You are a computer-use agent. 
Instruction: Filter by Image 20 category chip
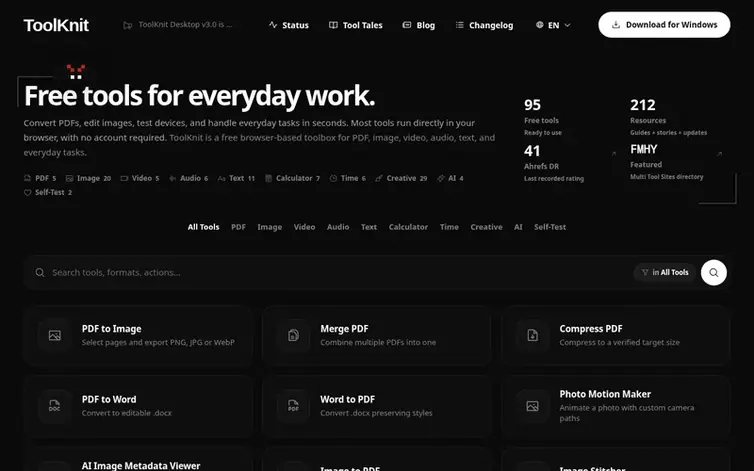pyautogui.click(x=88, y=178)
